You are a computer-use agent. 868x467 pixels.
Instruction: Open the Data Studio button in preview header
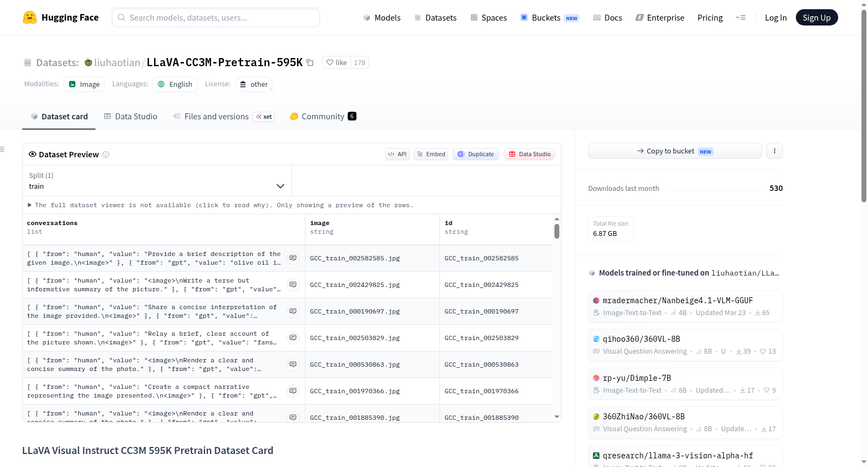point(529,154)
